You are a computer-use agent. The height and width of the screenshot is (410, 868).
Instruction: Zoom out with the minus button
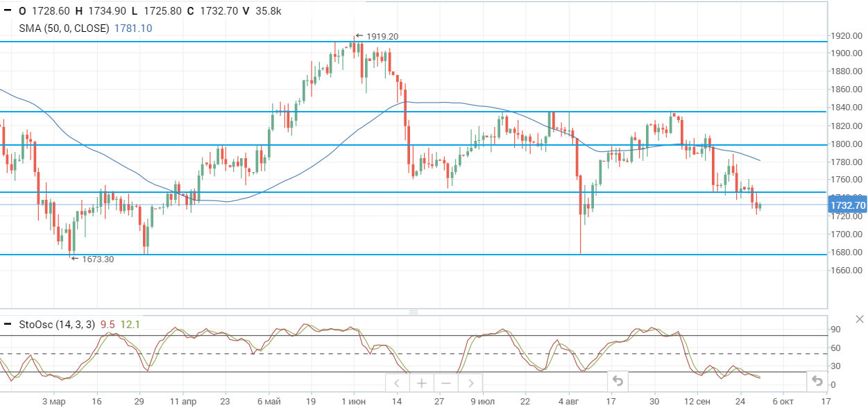point(446,383)
